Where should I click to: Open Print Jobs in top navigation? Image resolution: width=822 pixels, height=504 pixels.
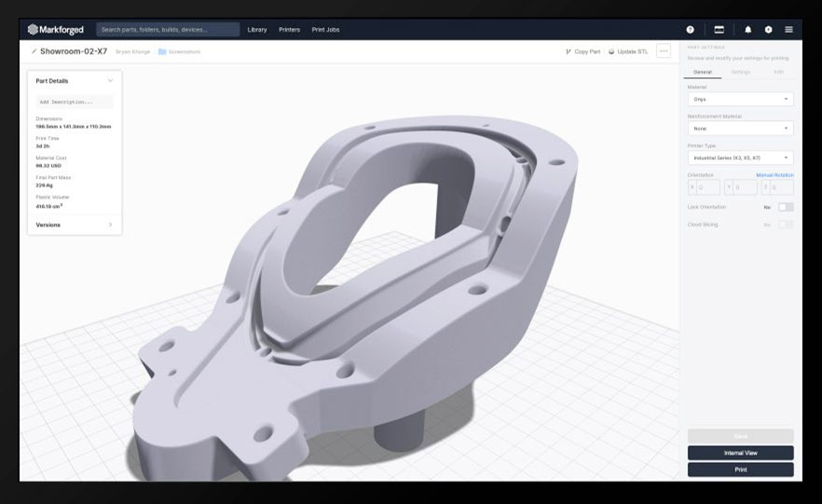[325, 30]
